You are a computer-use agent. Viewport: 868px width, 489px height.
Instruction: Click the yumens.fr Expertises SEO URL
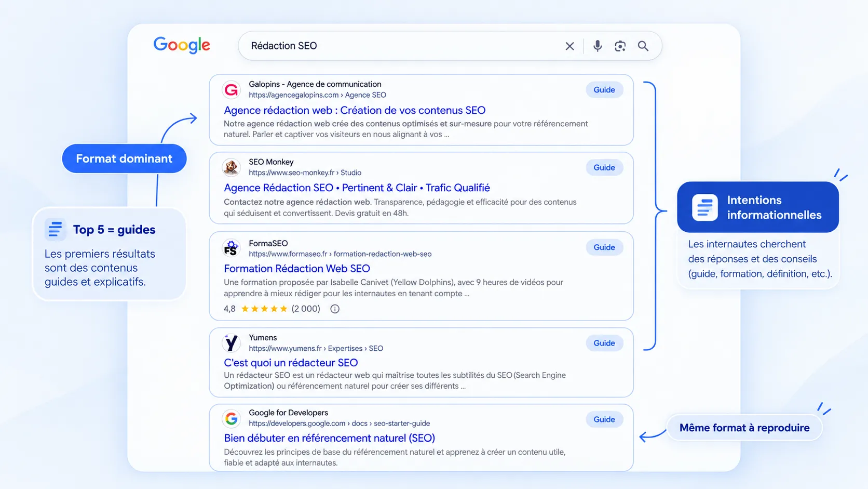316,349
